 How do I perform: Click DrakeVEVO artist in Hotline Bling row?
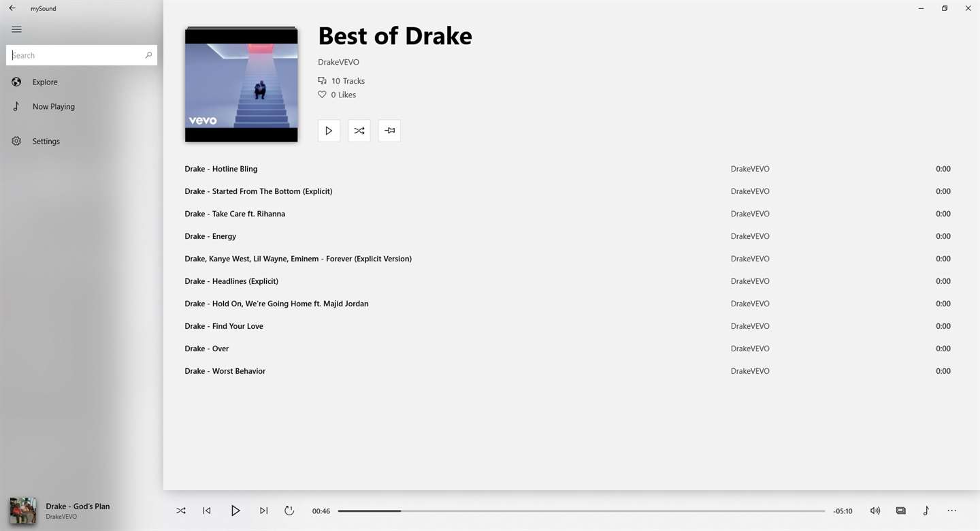750,169
